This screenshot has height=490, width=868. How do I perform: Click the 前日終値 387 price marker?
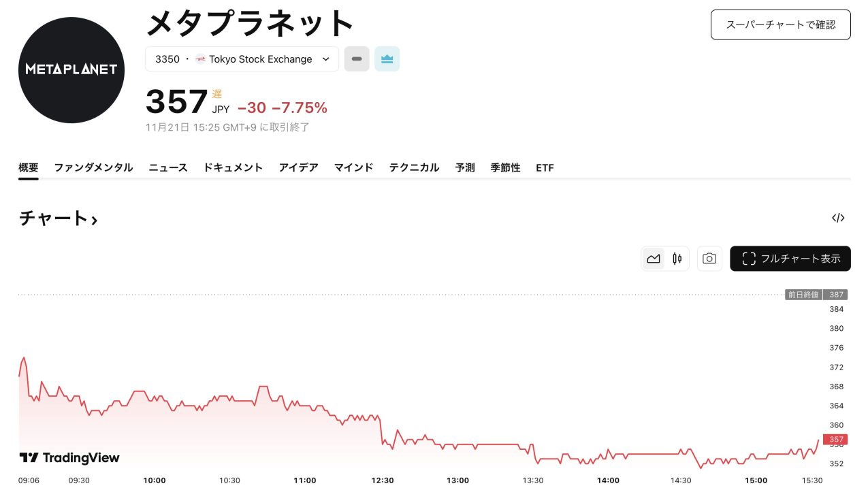(x=816, y=295)
